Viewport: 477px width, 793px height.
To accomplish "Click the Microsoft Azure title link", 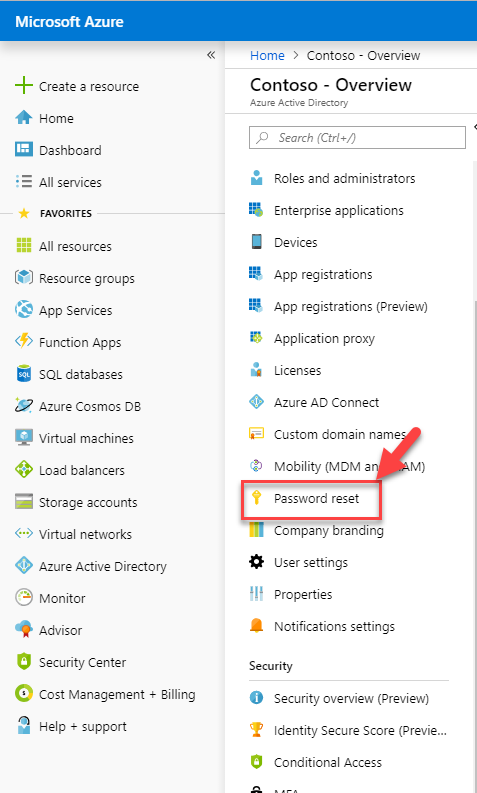I will coord(69,22).
